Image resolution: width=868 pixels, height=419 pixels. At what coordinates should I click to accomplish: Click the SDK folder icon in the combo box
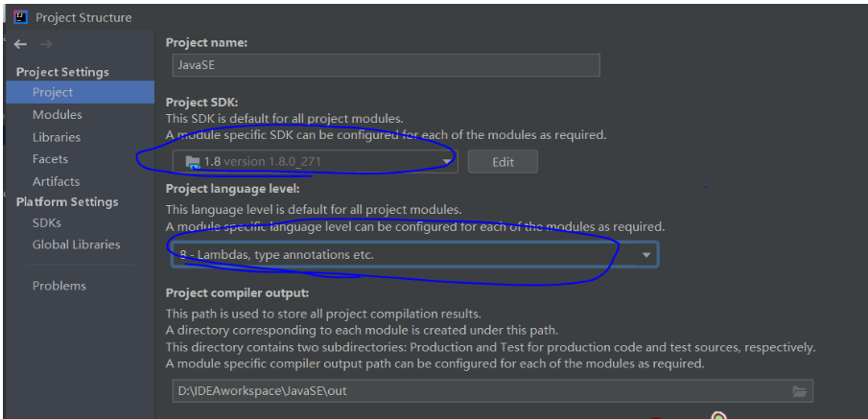(192, 162)
